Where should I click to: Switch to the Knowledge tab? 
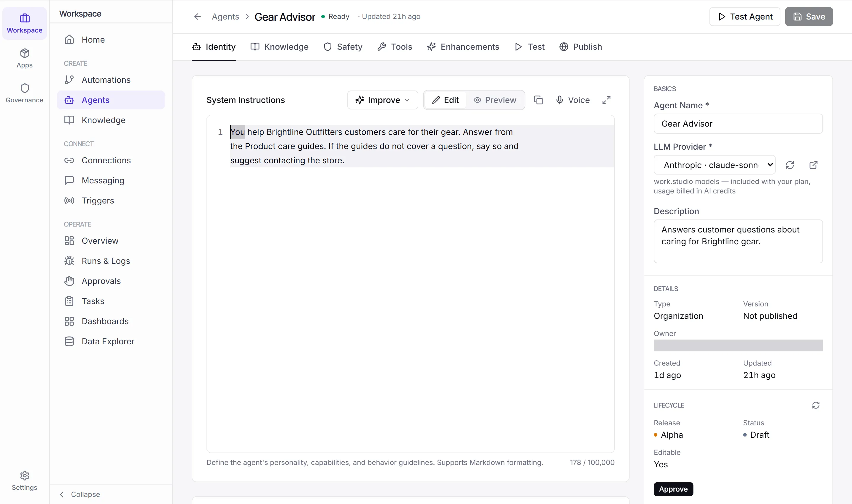(x=280, y=47)
